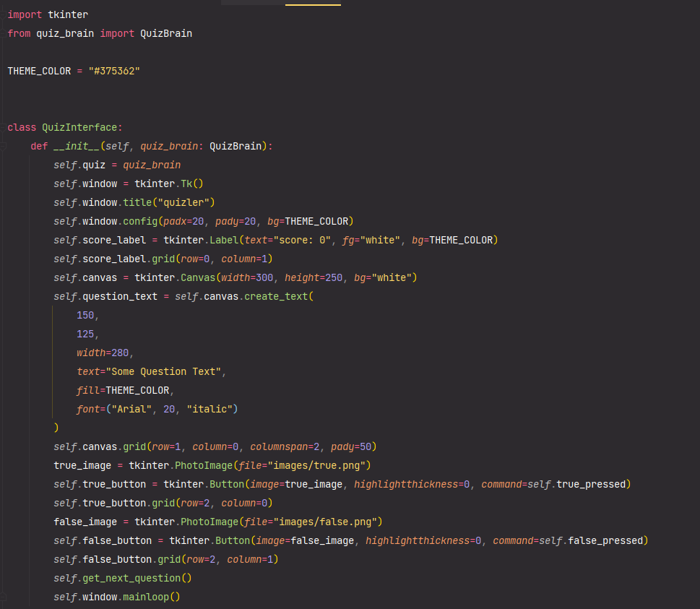Click the "italic" font string
The image size is (700, 609).
pos(209,409)
